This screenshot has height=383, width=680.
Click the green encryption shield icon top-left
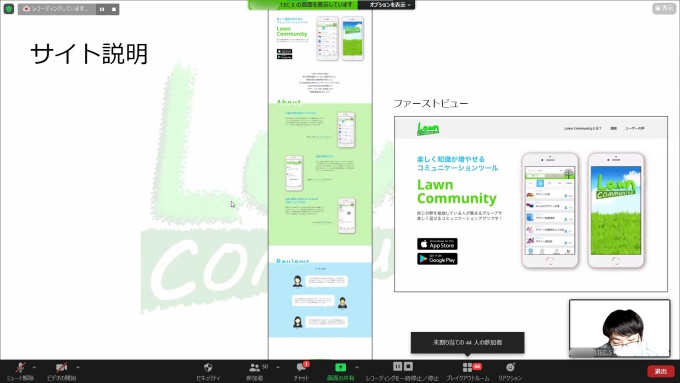[x=9, y=9]
